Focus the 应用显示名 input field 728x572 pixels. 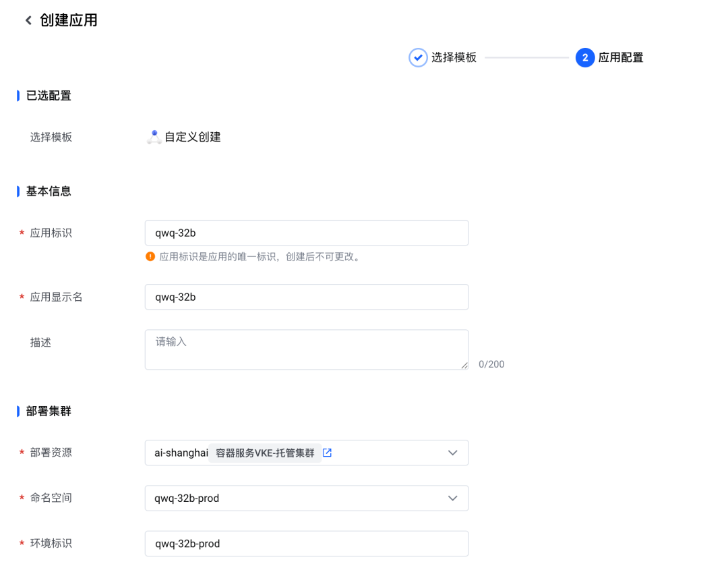(x=306, y=297)
